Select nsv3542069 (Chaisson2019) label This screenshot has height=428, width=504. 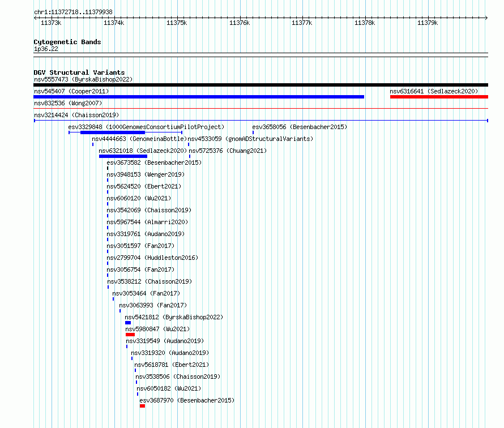[149, 210]
